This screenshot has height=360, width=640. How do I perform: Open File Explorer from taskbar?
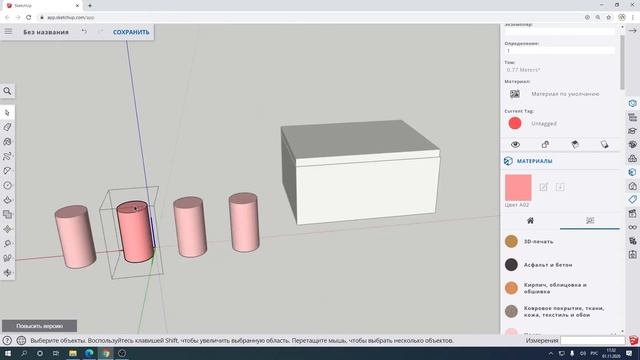pos(73,353)
